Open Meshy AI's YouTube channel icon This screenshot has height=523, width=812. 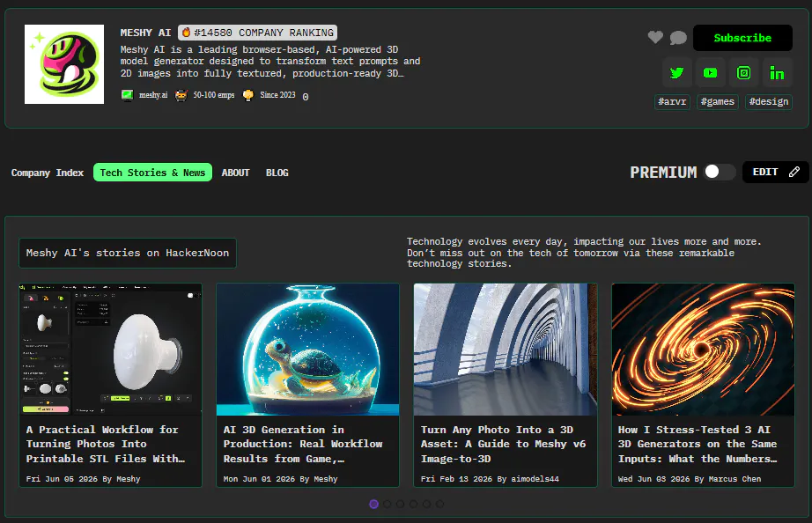click(x=710, y=73)
